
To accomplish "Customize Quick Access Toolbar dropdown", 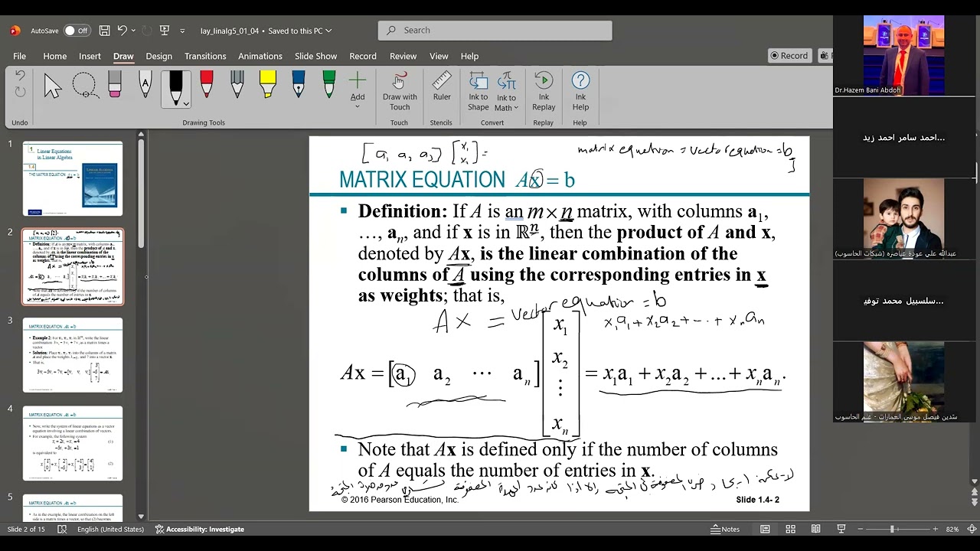I will pos(182,31).
